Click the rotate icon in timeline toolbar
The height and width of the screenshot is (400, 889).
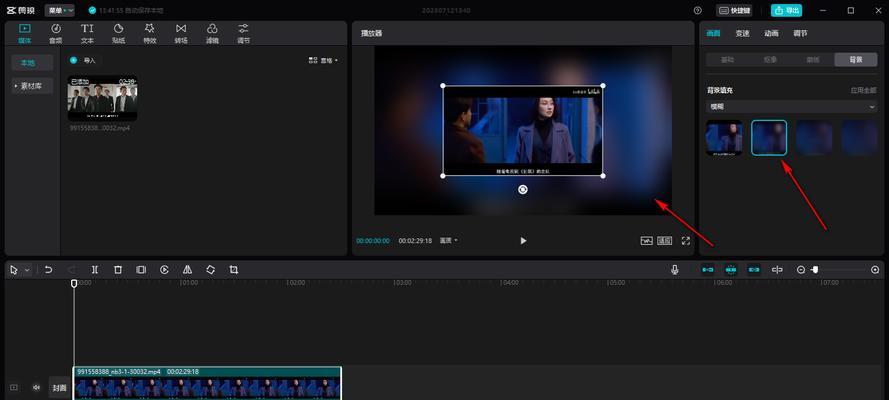210,270
